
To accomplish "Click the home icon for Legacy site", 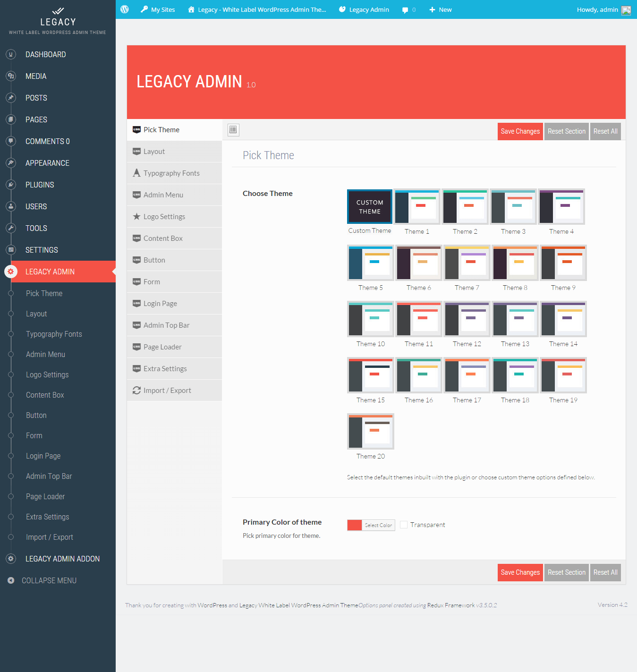I will click(191, 9).
